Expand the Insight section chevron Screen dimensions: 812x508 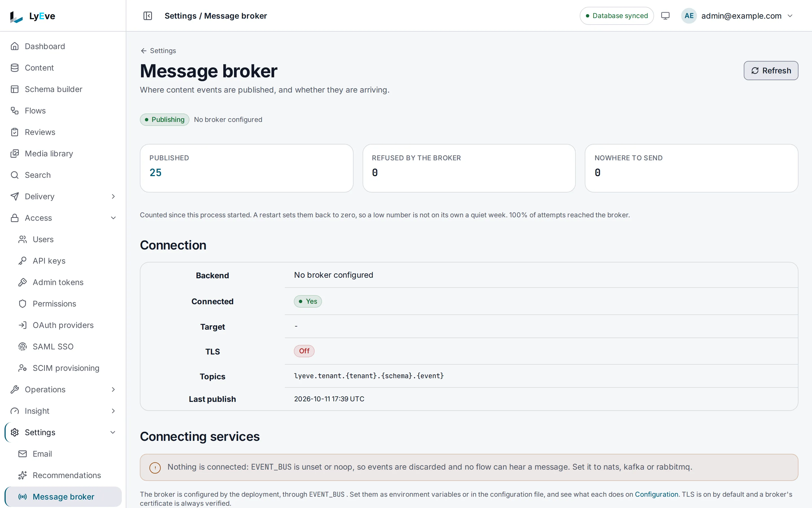coord(113,411)
